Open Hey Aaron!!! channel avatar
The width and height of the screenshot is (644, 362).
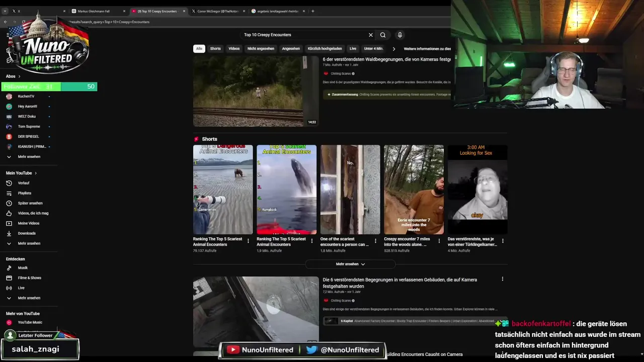click(9, 106)
